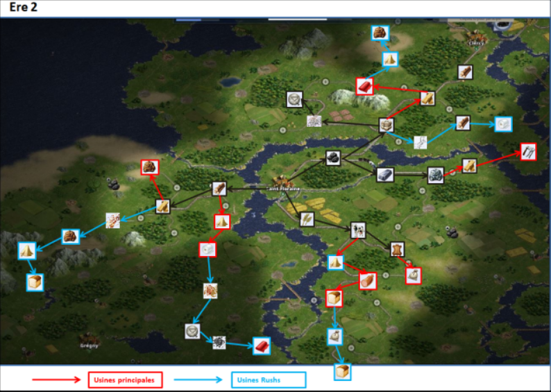Click the blue-bordered red brick icon at bottom

tap(261, 346)
